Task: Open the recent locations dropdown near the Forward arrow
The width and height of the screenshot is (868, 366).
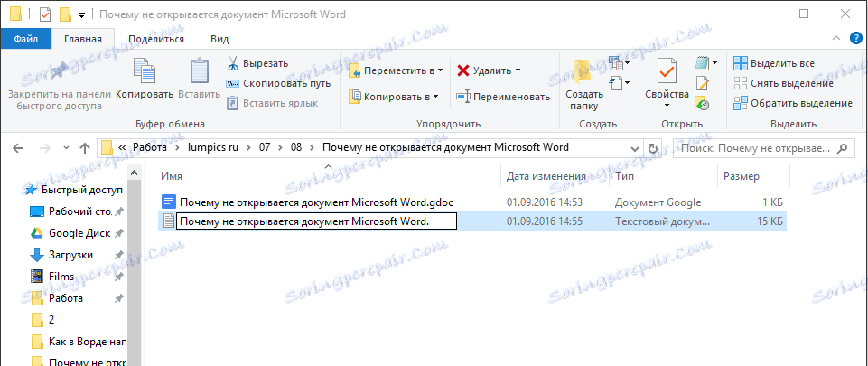Action: 67,148
